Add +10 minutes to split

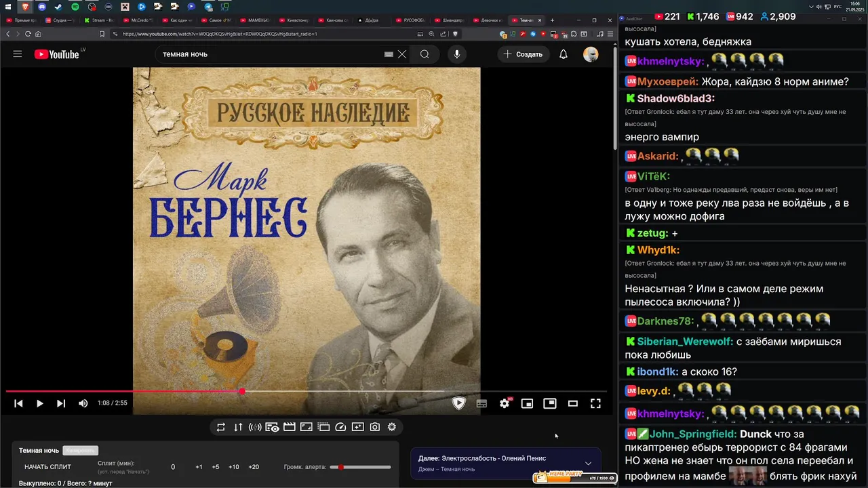234,467
